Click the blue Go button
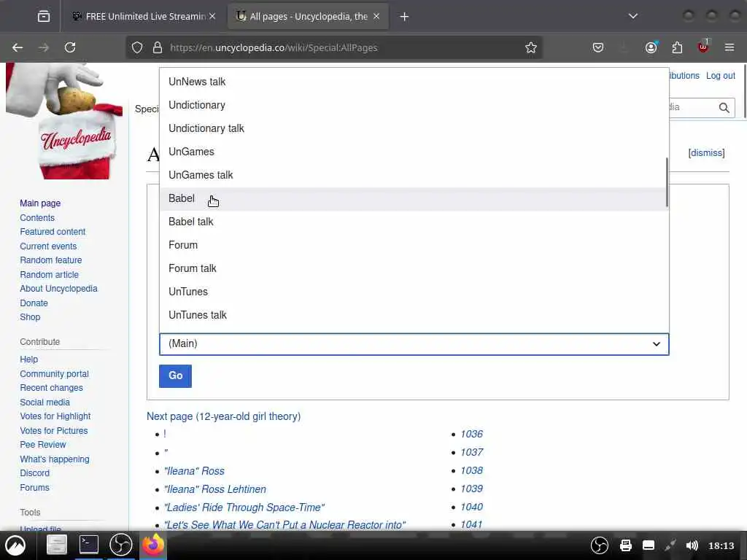This screenshot has height=560, width=747. (175, 376)
